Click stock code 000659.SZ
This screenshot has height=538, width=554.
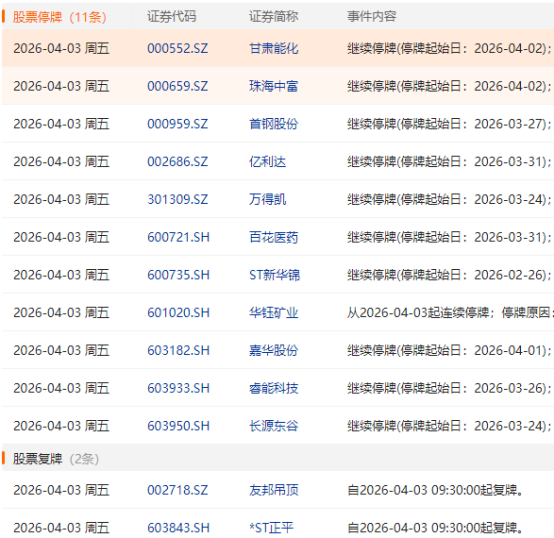pyautogui.click(x=177, y=86)
